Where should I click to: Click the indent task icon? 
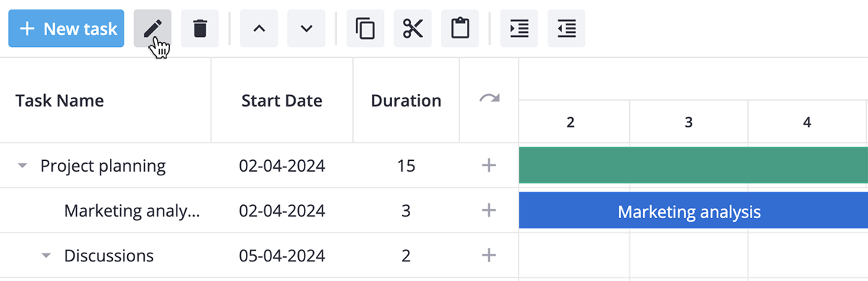519,29
